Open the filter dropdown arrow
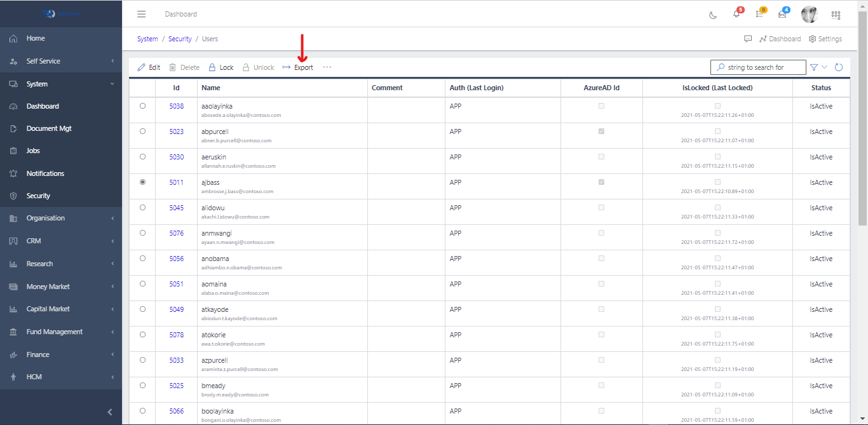Viewport: 868px width, 425px height. click(825, 67)
